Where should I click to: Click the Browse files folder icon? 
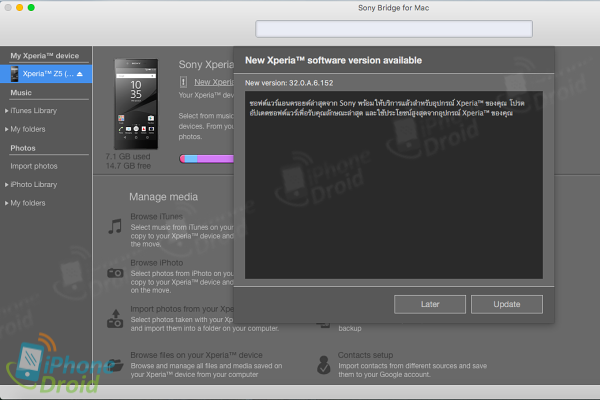[x=115, y=366]
